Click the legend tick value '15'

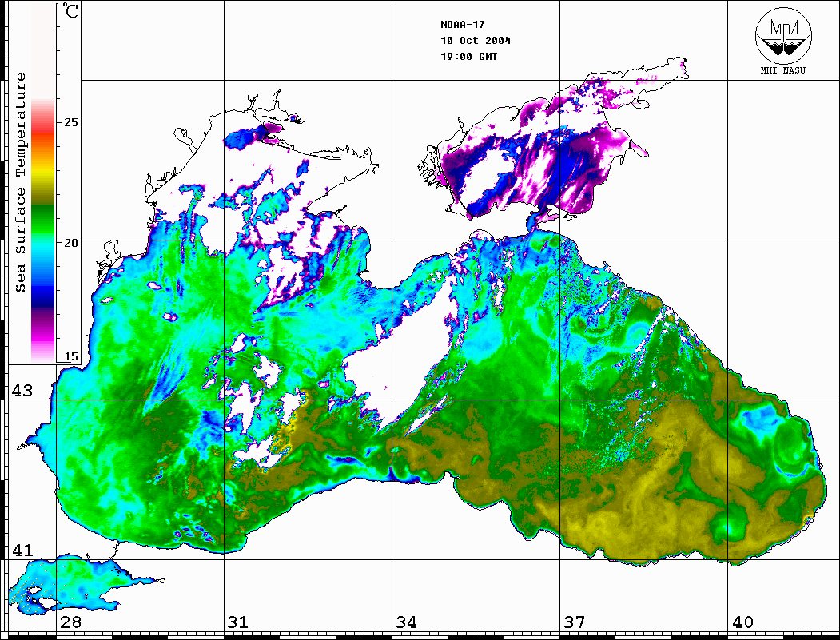click(x=70, y=356)
